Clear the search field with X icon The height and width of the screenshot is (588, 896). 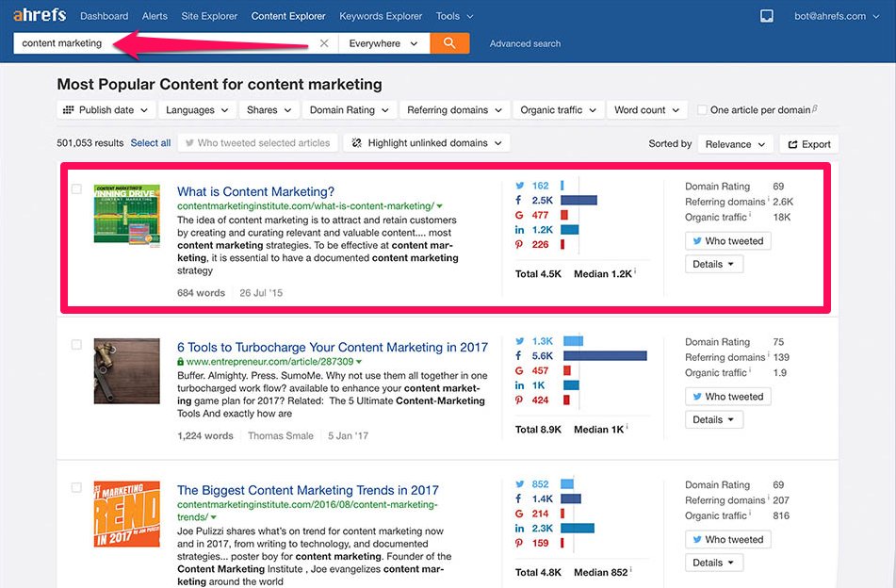(324, 43)
